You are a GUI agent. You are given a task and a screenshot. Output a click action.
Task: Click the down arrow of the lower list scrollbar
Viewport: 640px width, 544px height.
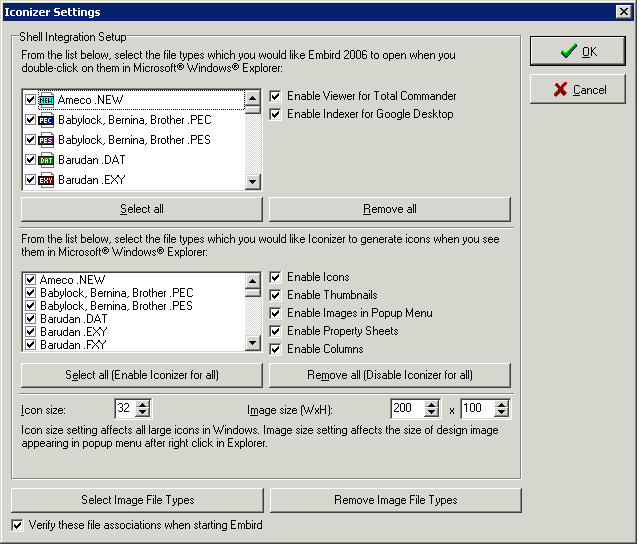point(253,343)
